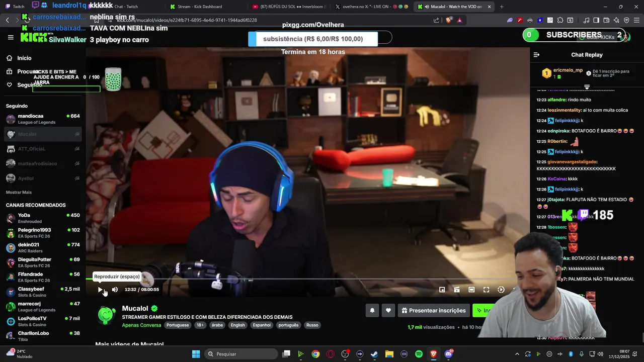Open Spotify from the taskbar
The height and width of the screenshot is (362, 644).
(419, 354)
